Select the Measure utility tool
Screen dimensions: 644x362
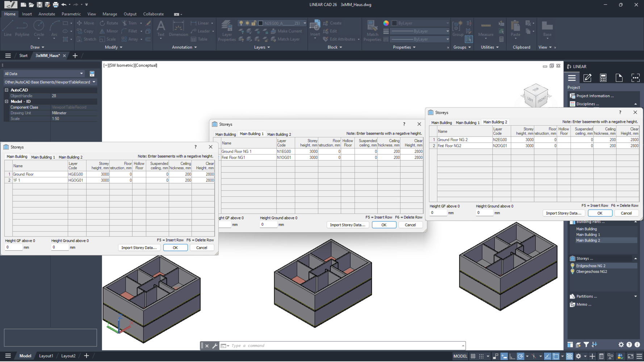tap(486, 29)
